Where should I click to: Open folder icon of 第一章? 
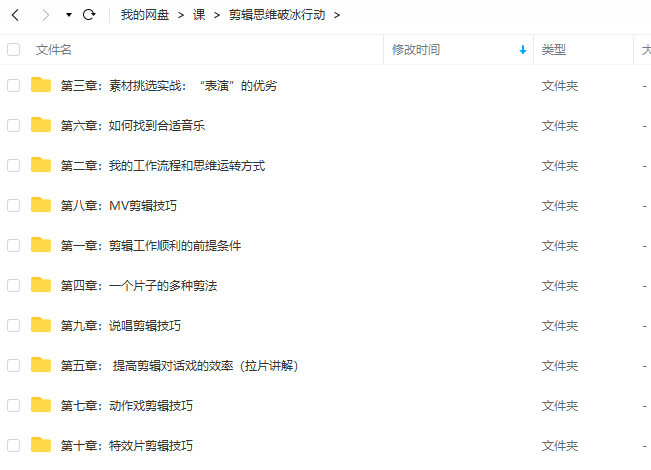pyautogui.click(x=41, y=245)
